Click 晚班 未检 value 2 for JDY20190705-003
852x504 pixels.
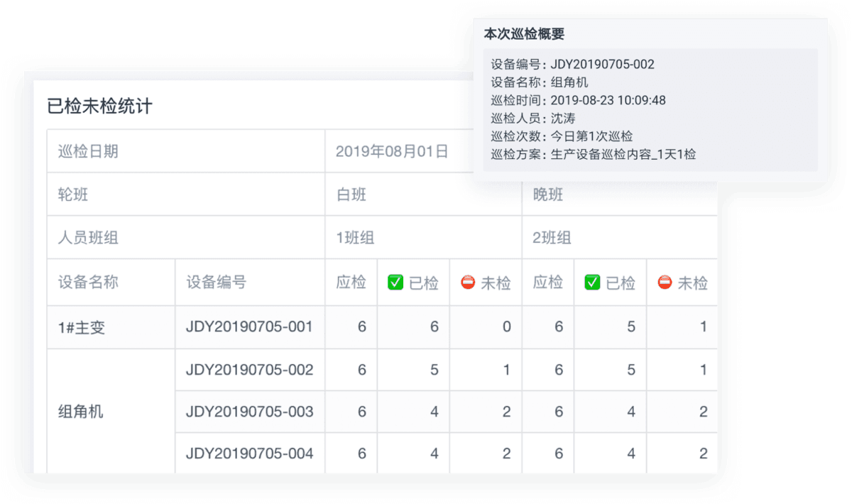[x=703, y=412]
